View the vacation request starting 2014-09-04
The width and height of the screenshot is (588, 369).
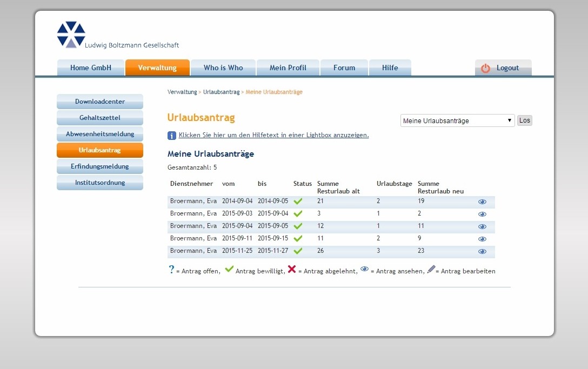coord(482,202)
